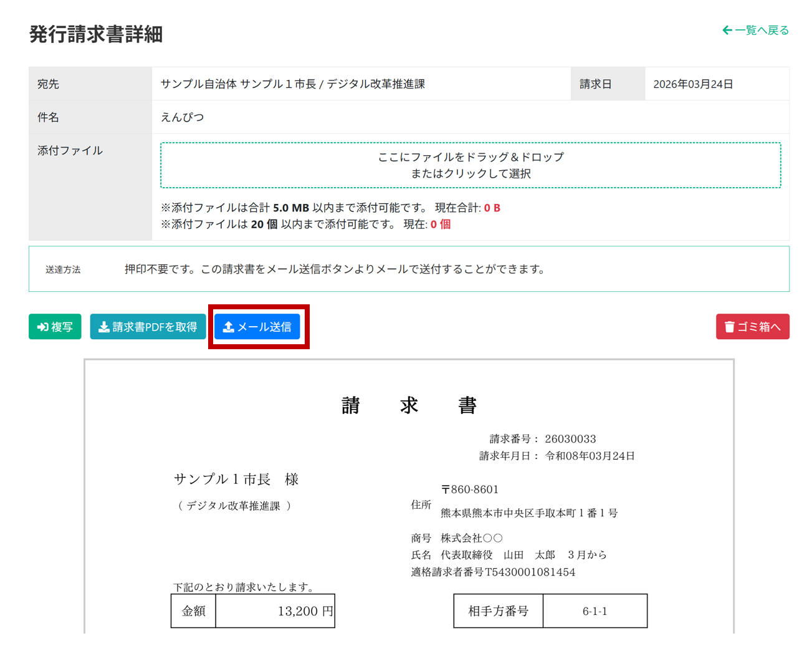The image size is (812, 666).
Task: Click the upload icon on メール送信 button
Action: point(229,327)
